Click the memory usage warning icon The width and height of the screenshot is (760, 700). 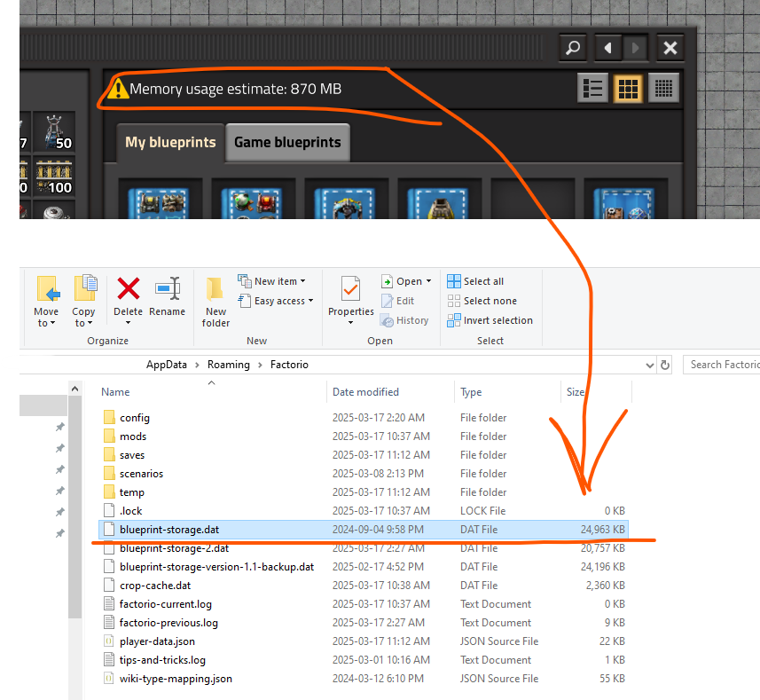[118, 89]
